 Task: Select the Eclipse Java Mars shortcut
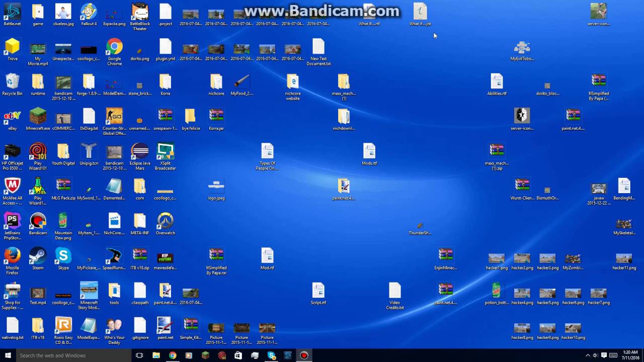(140, 156)
